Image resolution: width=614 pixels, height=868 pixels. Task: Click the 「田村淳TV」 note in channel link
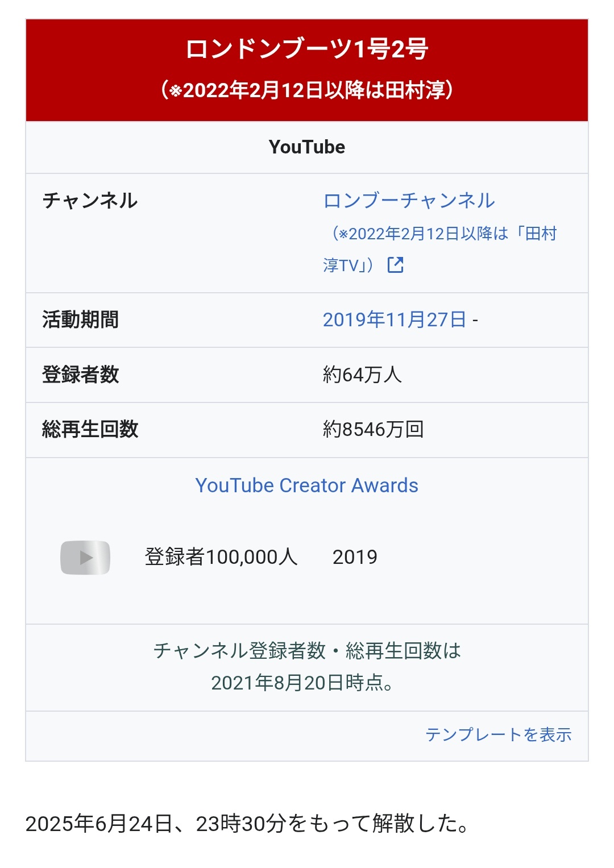439,249
